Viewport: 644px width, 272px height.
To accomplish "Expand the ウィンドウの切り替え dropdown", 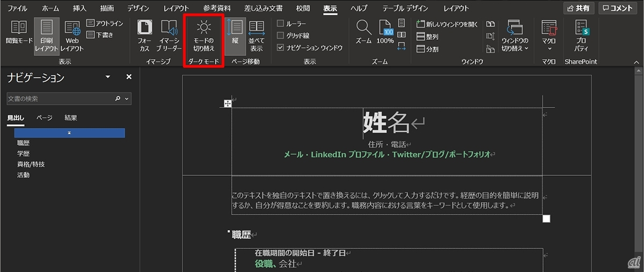I will pyautogui.click(x=515, y=35).
